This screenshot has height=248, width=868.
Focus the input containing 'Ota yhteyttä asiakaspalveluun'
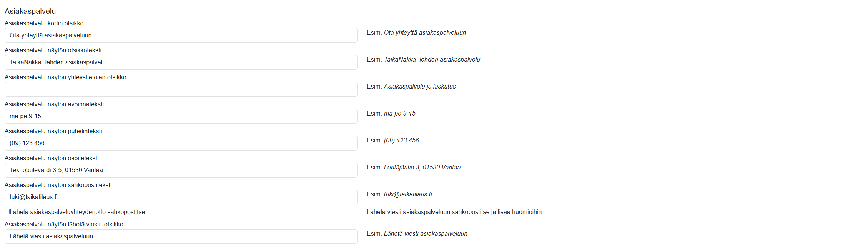pos(181,35)
